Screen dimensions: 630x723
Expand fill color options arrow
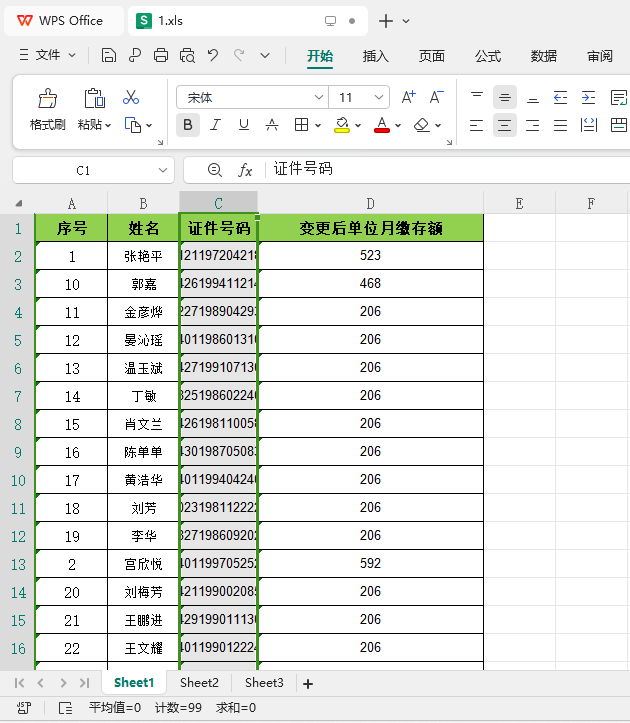(358, 125)
